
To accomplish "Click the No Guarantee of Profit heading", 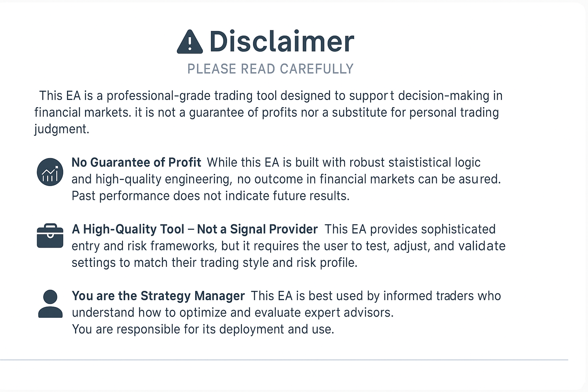I will tap(136, 162).
